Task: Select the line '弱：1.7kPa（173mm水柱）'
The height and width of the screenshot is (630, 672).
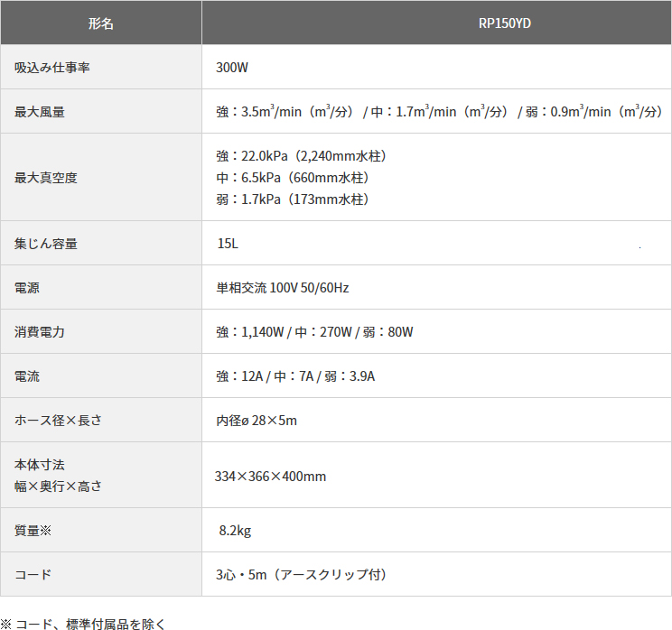Action: click(x=293, y=199)
